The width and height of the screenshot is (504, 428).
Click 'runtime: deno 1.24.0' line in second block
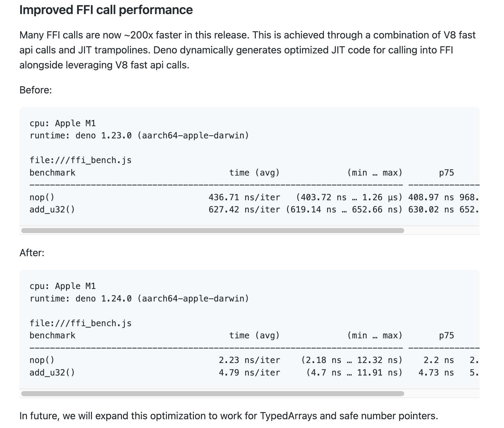(139, 299)
